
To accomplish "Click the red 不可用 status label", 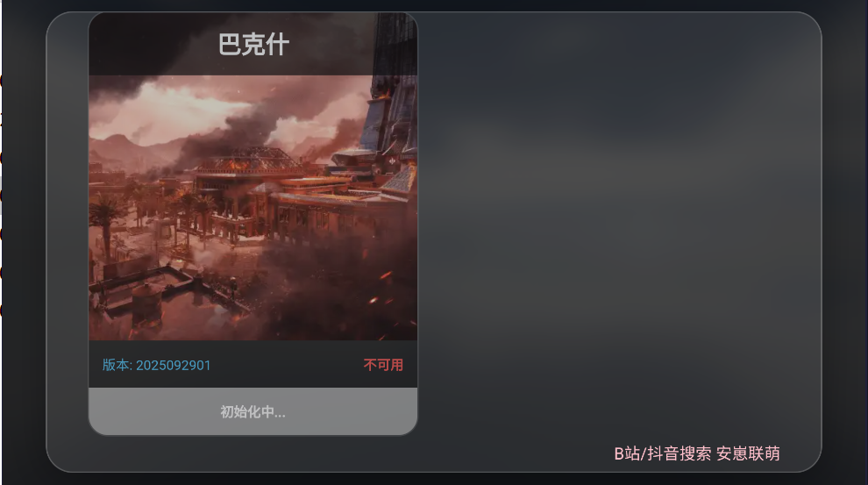I will point(383,365).
